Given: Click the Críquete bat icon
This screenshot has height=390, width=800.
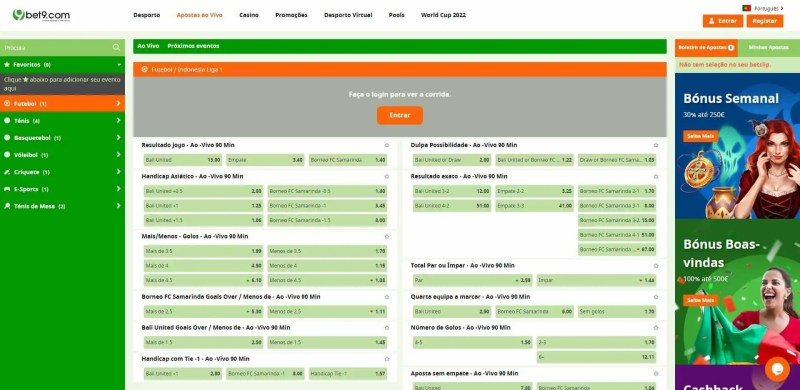Looking at the screenshot, I should 7,172.
